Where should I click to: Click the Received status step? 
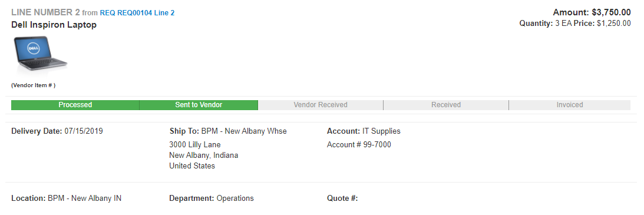(446, 105)
